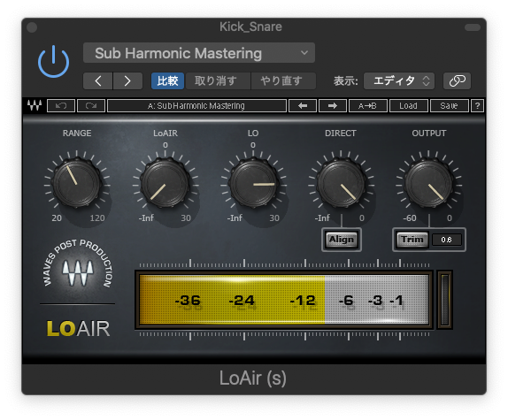508x420 pixels.
Task: Copy setup with A→B button
Action: pyautogui.click(x=367, y=106)
